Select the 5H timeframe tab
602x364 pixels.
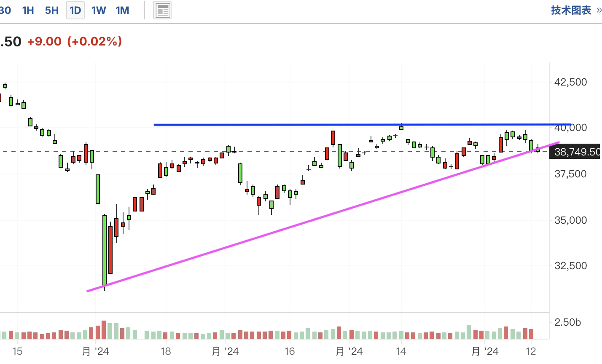(52, 10)
